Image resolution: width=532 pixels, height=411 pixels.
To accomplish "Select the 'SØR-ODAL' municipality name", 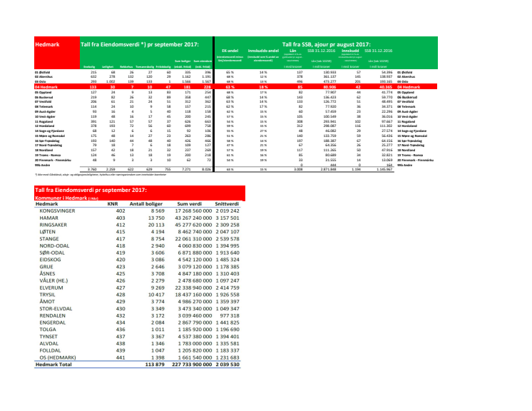I will pyautogui.click(x=52, y=253).
